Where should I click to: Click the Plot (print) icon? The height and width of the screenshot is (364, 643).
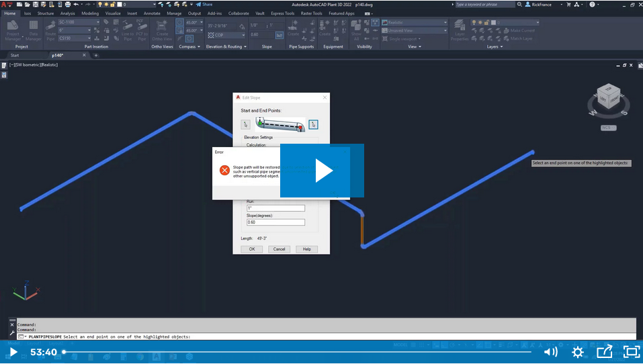pos(68,5)
